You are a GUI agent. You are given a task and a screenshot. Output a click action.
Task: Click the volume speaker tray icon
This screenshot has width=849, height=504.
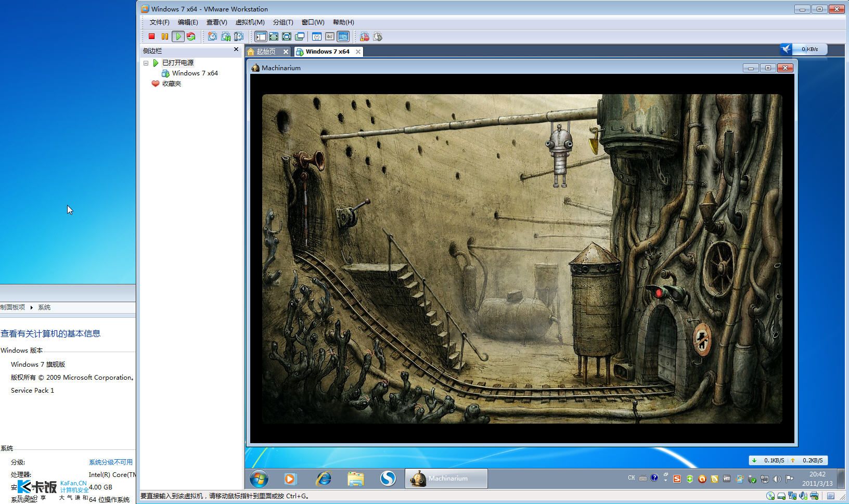[777, 479]
